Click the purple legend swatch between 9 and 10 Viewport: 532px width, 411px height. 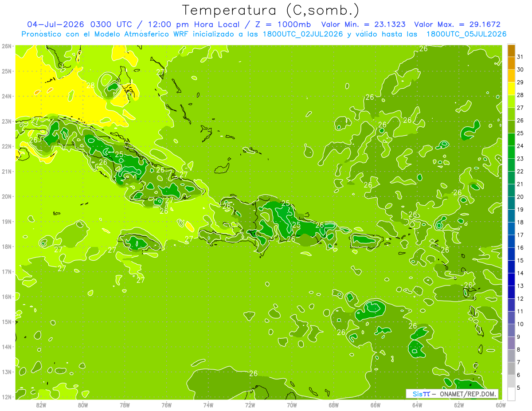(x=511, y=330)
